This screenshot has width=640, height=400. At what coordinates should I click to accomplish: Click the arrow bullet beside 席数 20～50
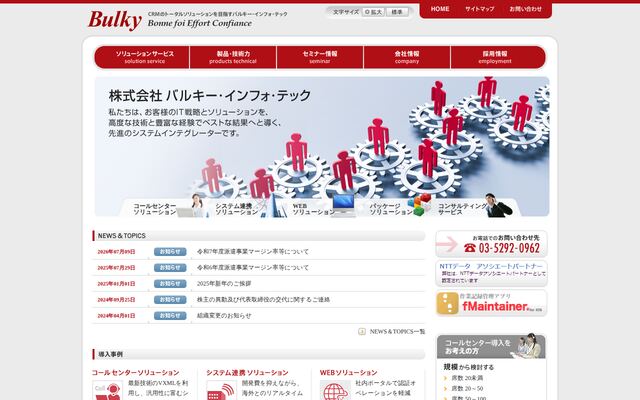point(446,389)
